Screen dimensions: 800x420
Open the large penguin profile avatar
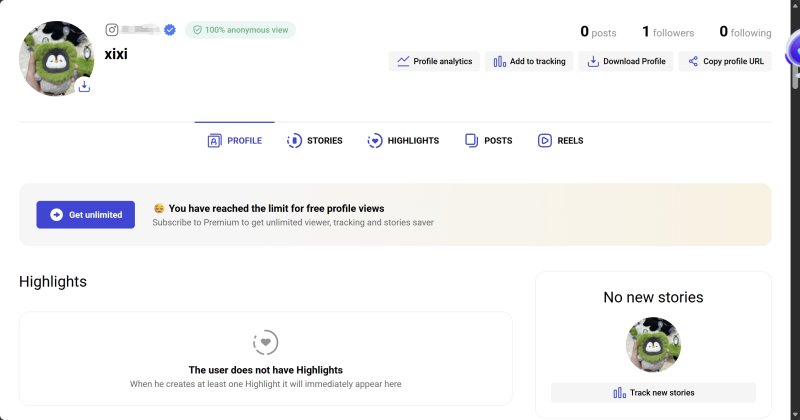pos(56,58)
